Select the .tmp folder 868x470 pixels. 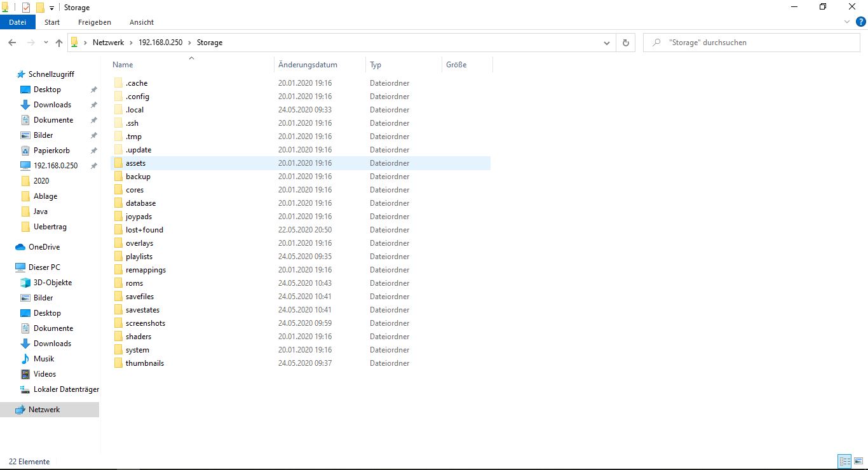tap(133, 137)
